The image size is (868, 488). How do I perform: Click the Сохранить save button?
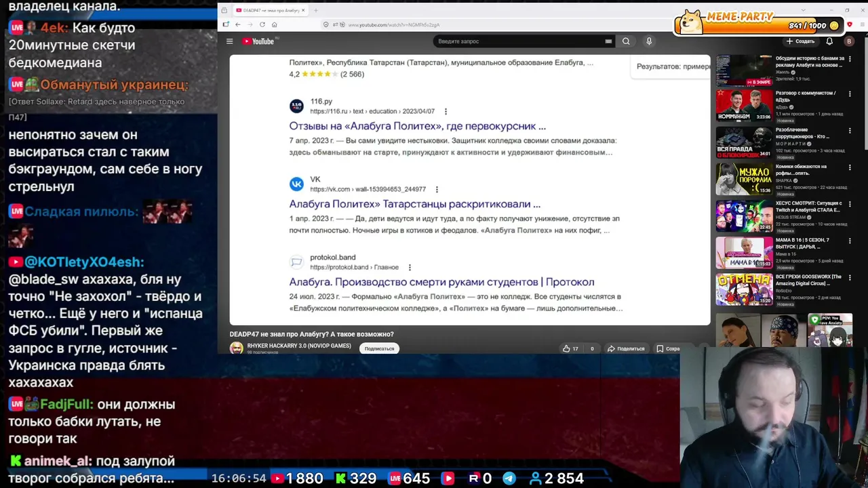[669, 348]
